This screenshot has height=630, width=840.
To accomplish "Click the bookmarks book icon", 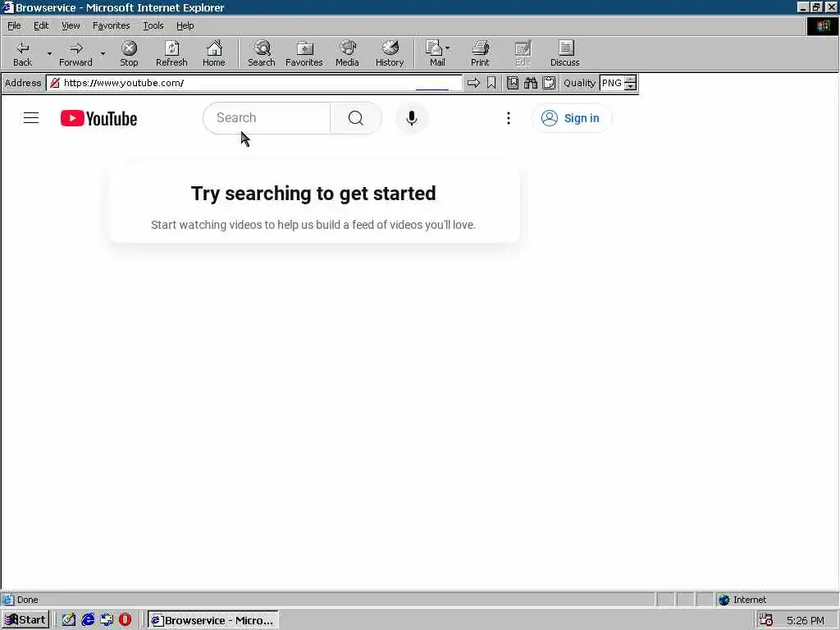I will (513, 83).
